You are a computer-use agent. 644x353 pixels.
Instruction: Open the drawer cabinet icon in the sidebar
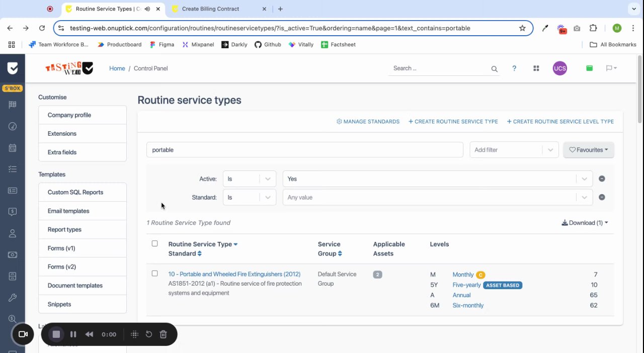point(13,276)
